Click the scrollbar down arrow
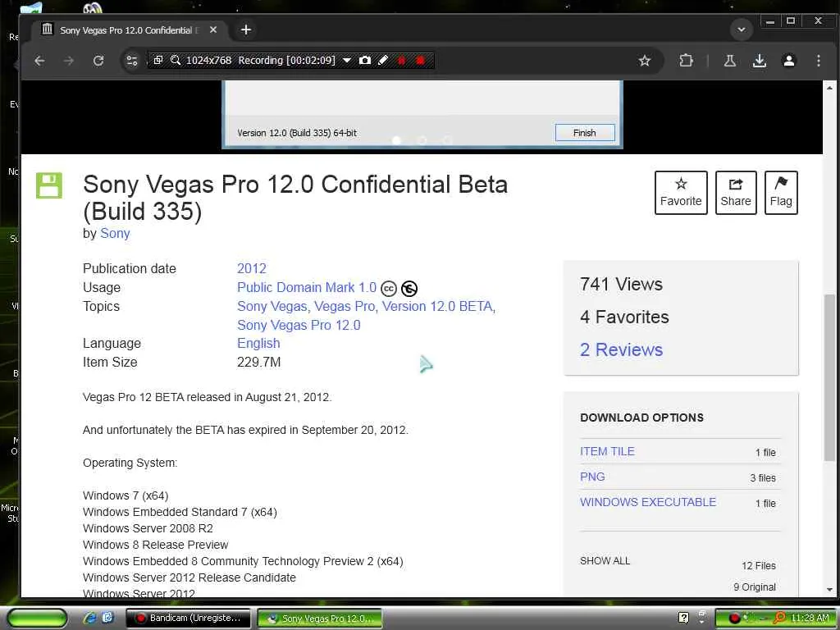840x630 pixels. click(x=829, y=589)
